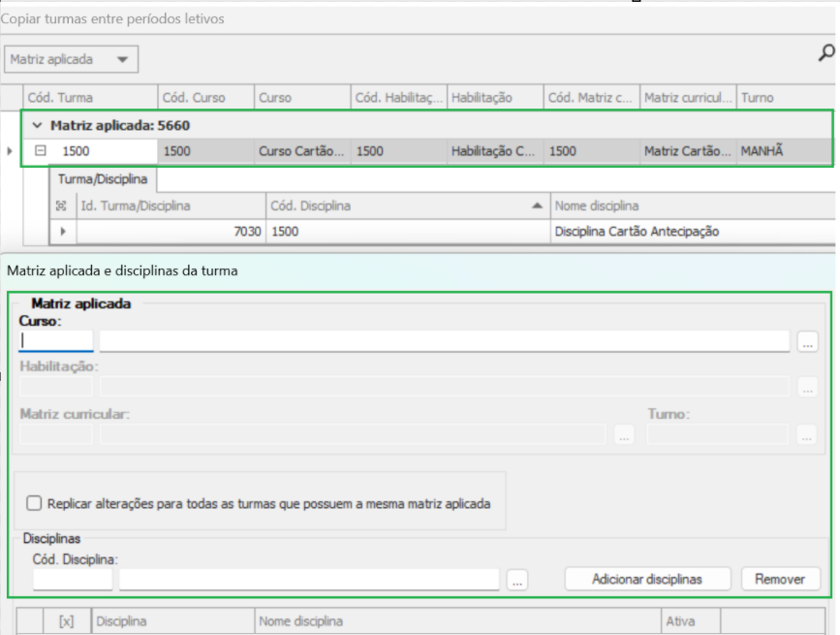Focus the Curso code input field
Viewport: 840px width, 635px height.
click(56, 341)
